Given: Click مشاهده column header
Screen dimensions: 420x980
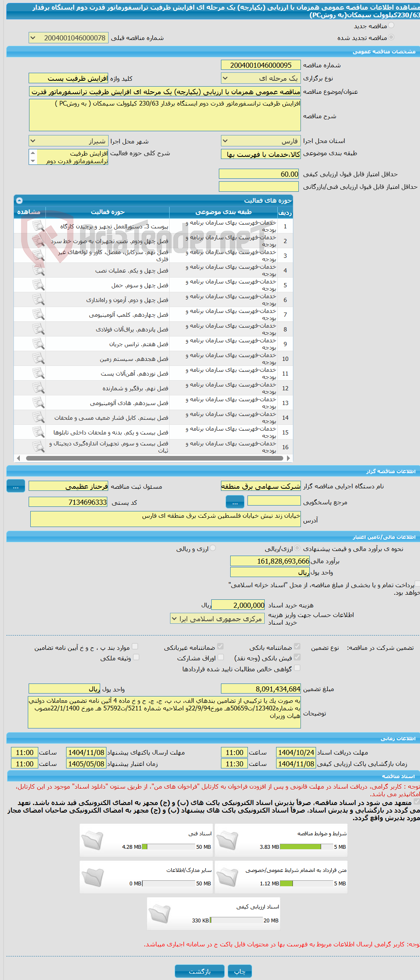Looking at the screenshot, I should coord(29,212).
